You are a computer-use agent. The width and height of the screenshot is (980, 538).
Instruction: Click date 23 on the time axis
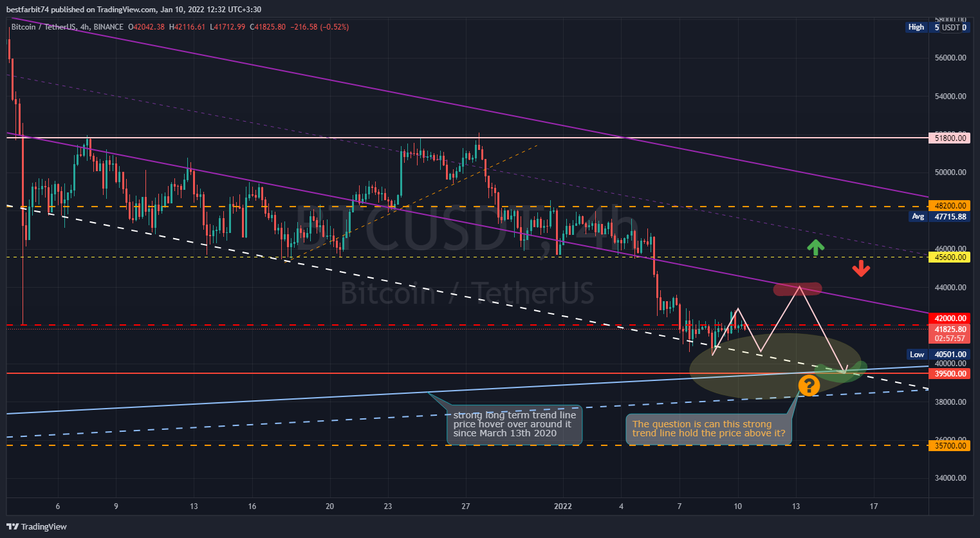tap(388, 506)
